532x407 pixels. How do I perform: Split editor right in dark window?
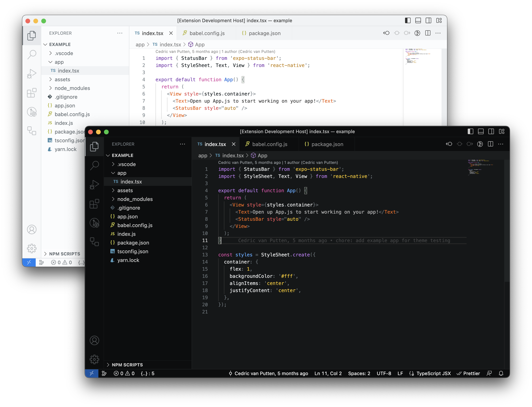click(490, 144)
